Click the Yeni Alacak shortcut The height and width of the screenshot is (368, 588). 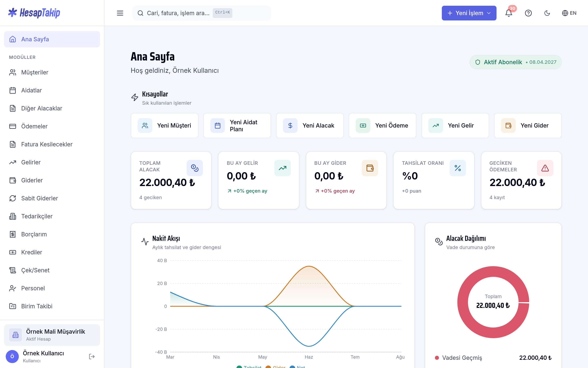(x=310, y=126)
